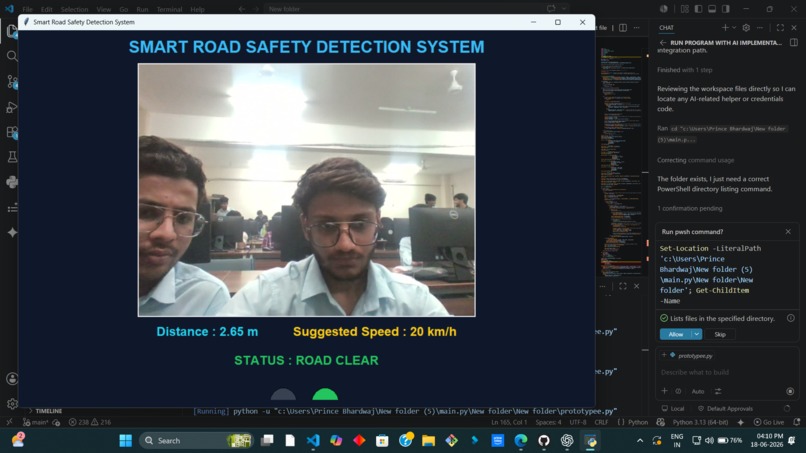Stop the running chat request
Screen dimensions: 806x453
click(790, 391)
